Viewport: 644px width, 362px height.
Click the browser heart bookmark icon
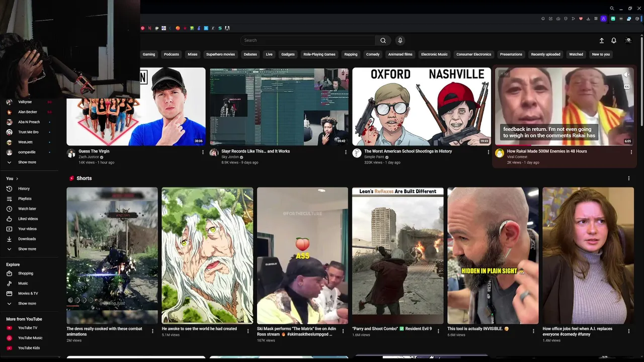[x=581, y=19]
